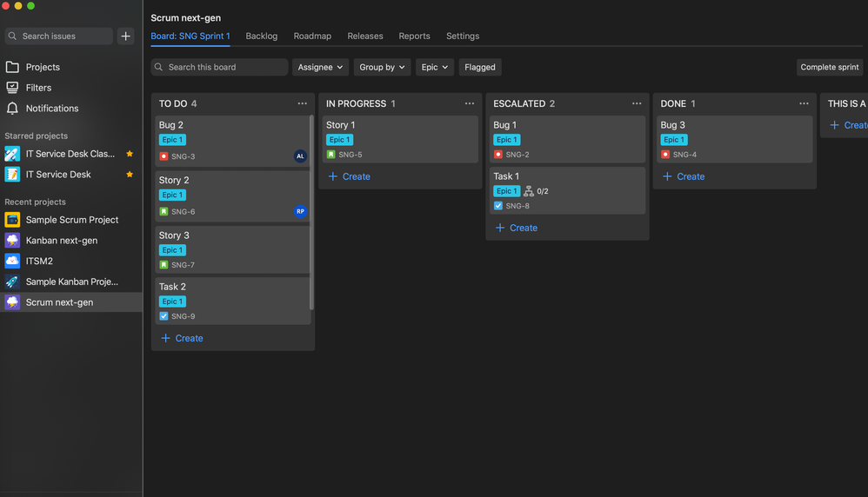The image size is (868, 497).
Task: Click the Scrum next-gen project title
Action: coord(185,17)
